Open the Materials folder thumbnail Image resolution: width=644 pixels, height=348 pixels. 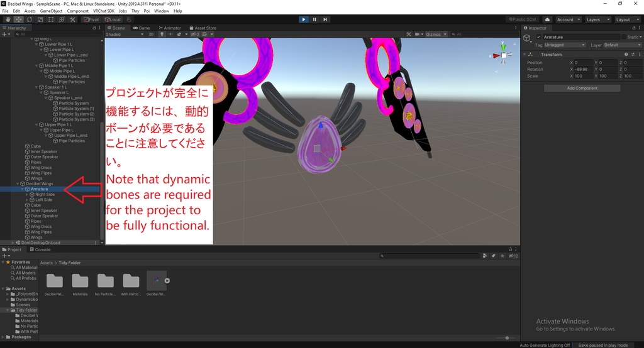tap(80, 281)
